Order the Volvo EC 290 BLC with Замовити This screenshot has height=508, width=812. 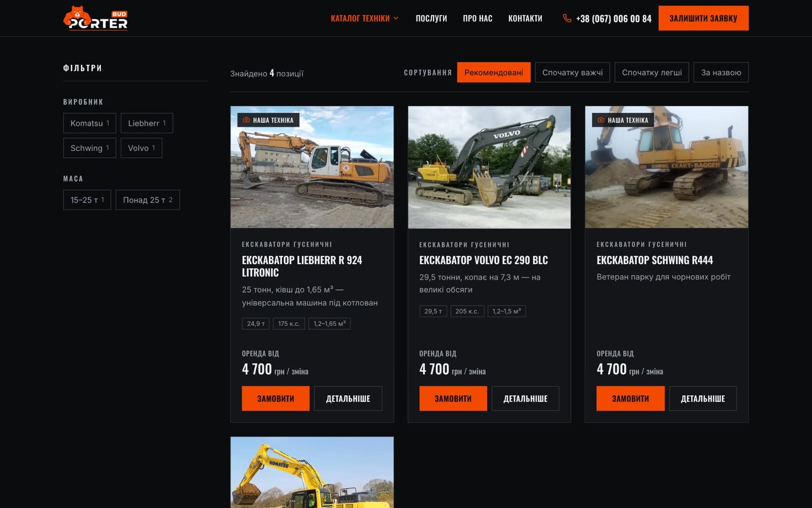pyautogui.click(x=453, y=398)
